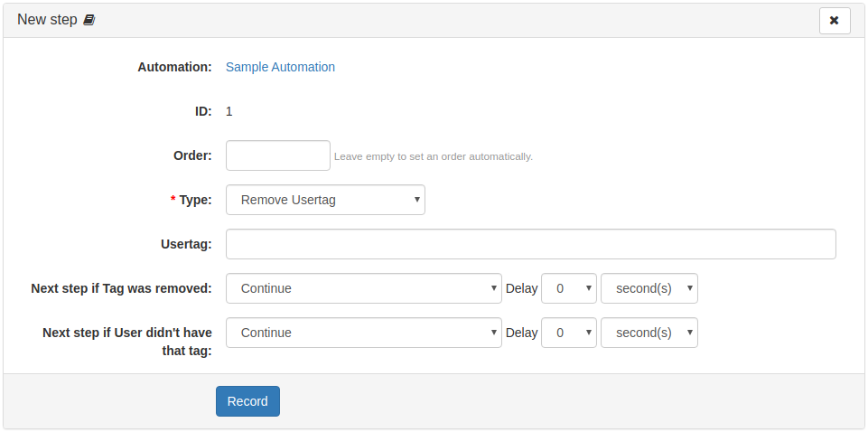Image resolution: width=868 pixels, height=432 pixels.
Task: Click the ID value 1
Action: pyautogui.click(x=229, y=111)
